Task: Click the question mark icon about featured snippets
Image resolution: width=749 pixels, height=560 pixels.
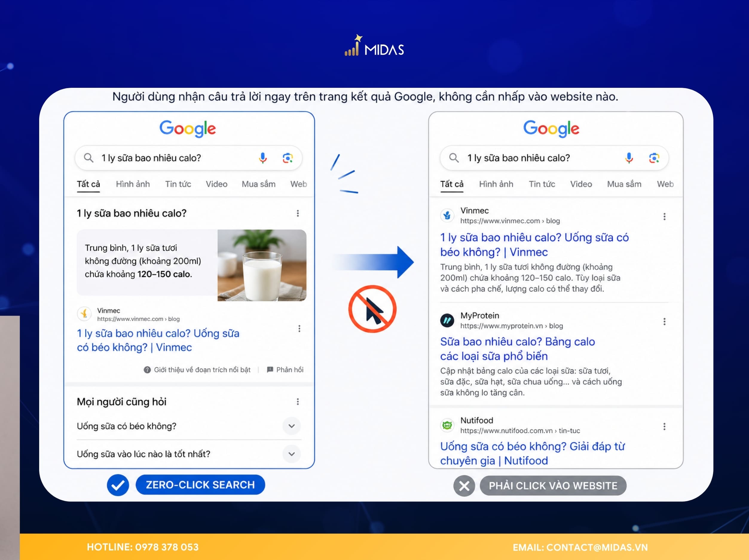Action: coord(147,370)
